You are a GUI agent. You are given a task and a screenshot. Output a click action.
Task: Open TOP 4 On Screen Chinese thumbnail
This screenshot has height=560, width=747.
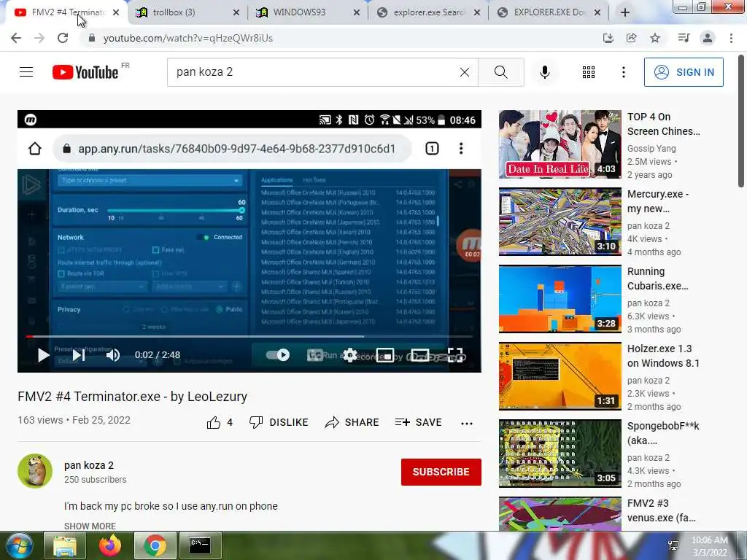[x=560, y=144]
